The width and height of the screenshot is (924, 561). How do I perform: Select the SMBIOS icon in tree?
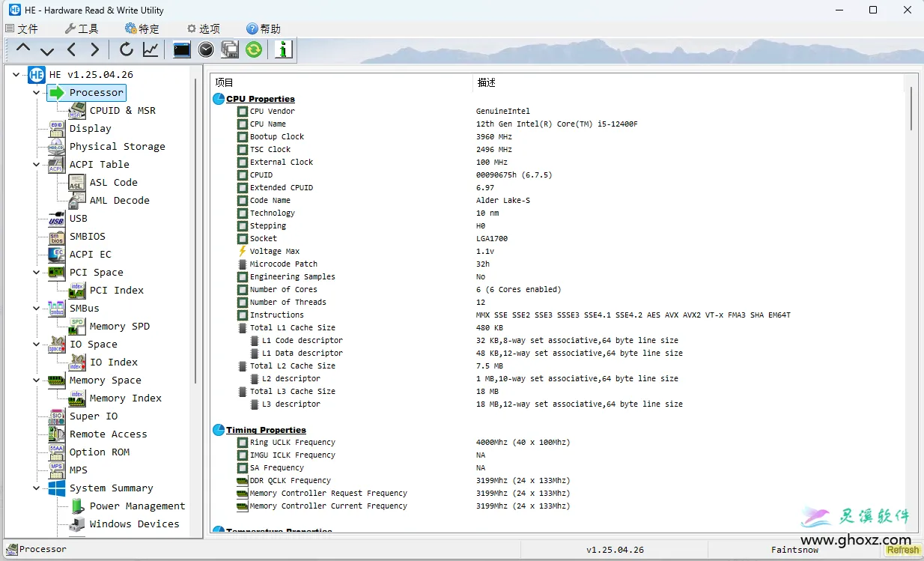click(x=57, y=237)
